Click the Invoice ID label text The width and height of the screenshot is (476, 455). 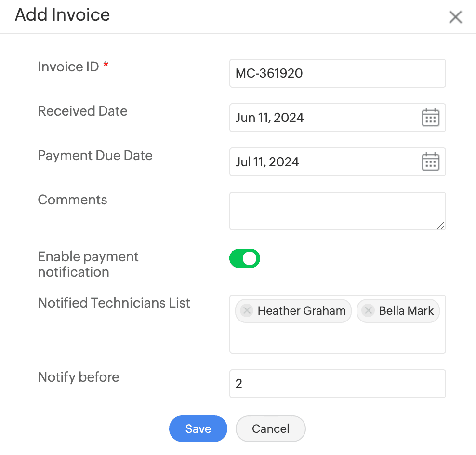point(68,67)
